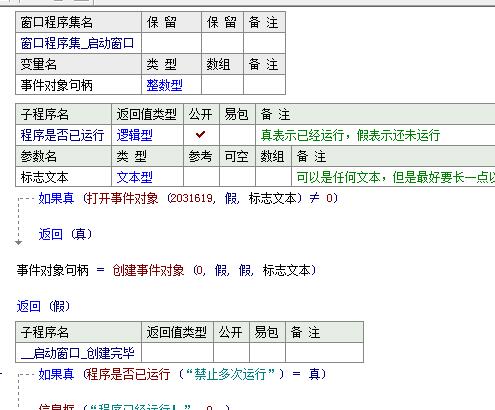This screenshot has height=410, width=495.
Task: Click the 程序是否已运行 call in the code line
Action: [x=128, y=374]
